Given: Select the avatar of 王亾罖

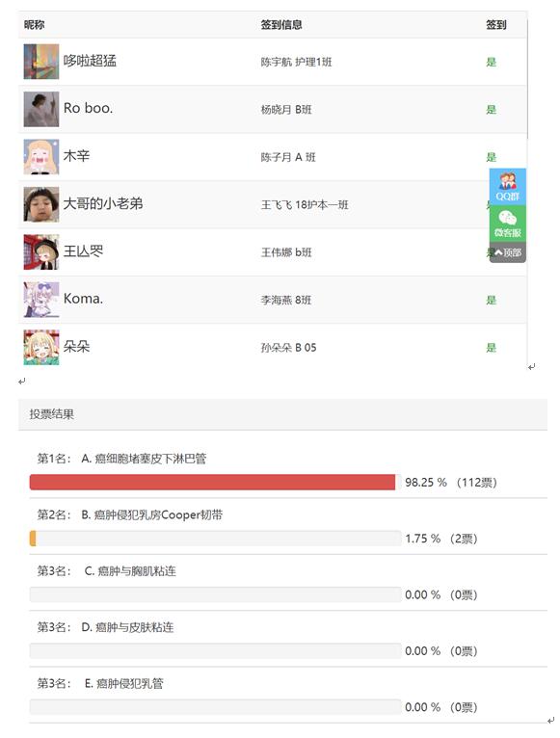Looking at the screenshot, I should pyautogui.click(x=41, y=251).
